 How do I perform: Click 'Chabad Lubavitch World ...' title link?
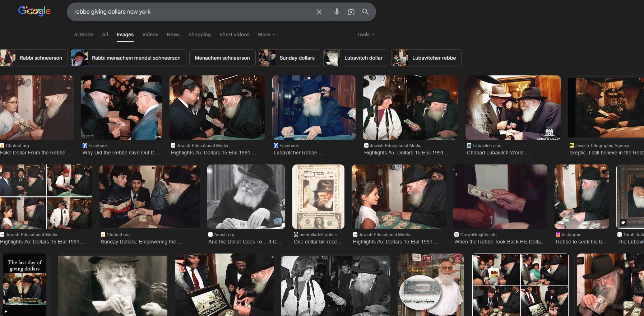[498, 153]
